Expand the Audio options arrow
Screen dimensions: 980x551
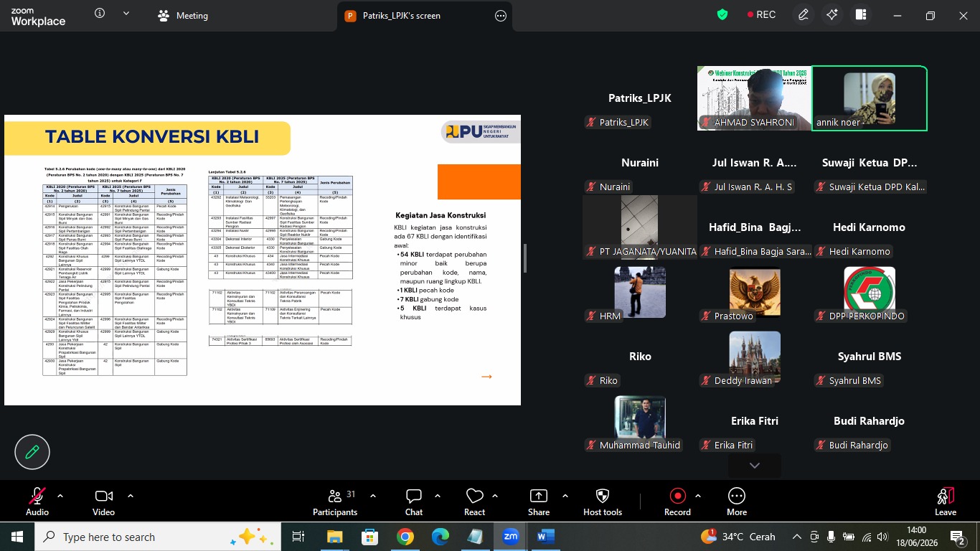(x=60, y=496)
